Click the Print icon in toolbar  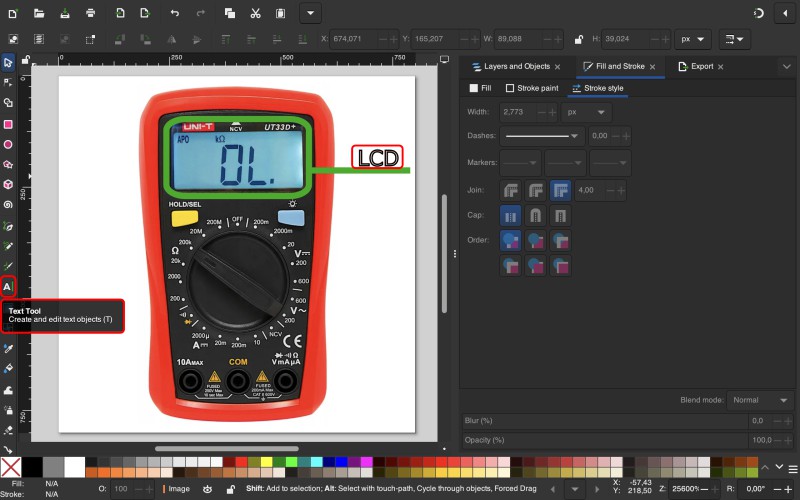(91, 14)
